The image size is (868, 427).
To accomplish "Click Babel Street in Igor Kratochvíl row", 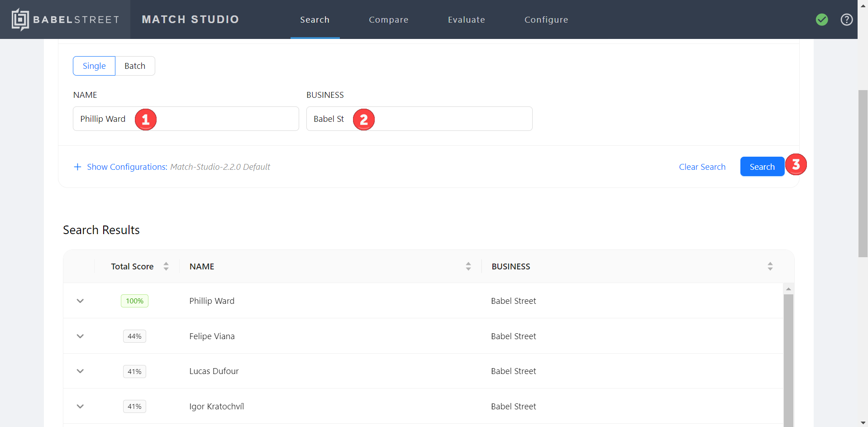I will point(513,406).
